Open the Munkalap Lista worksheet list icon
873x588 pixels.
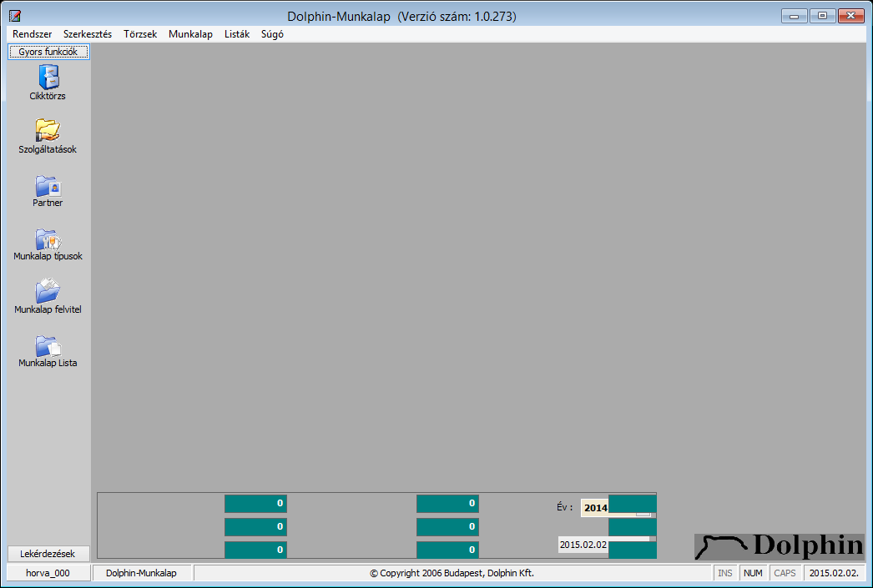(x=48, y=346)
